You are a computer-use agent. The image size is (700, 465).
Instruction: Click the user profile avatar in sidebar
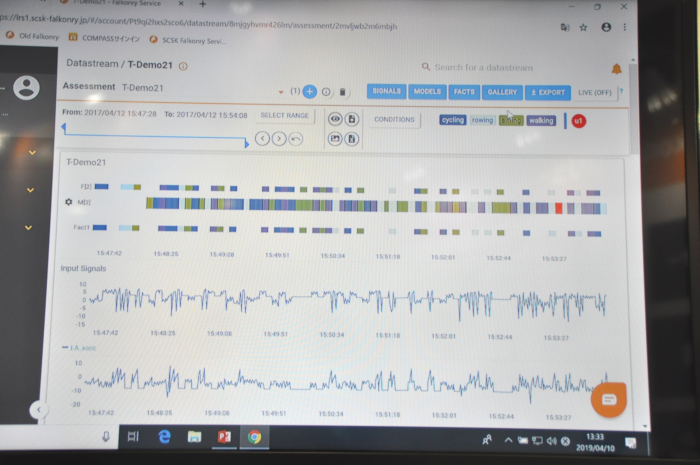[26, 87]
